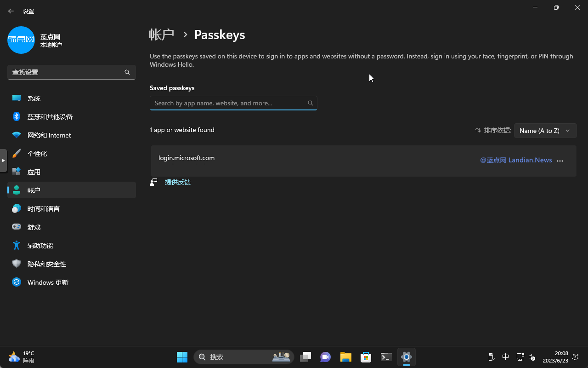This screenshot has width=588, height=368.
Task: Open 个性化 category
Action: 72,154
